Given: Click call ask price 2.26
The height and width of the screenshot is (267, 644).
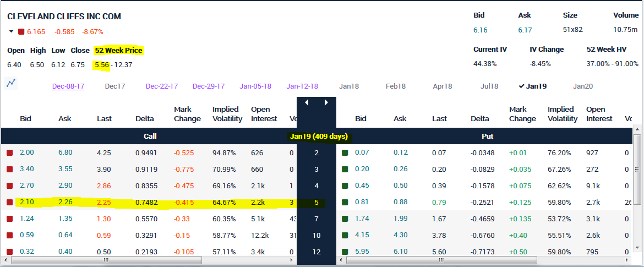Looking at the screenshot, I should [x=66, y=201].
